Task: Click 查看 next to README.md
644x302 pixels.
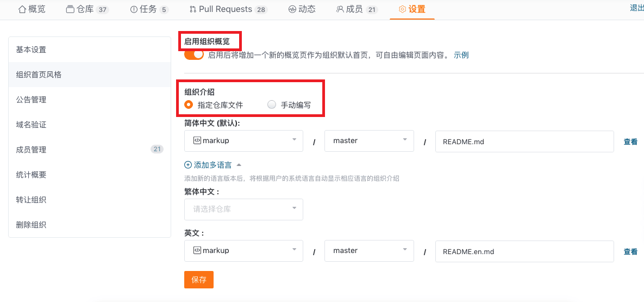Action: click(630, 142)
